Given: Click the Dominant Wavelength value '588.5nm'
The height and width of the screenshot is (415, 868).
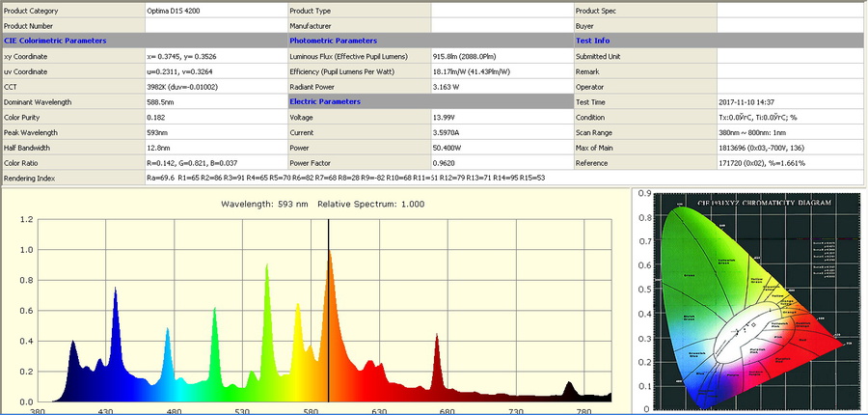Looking at the screenshot, I should point(159,102).
